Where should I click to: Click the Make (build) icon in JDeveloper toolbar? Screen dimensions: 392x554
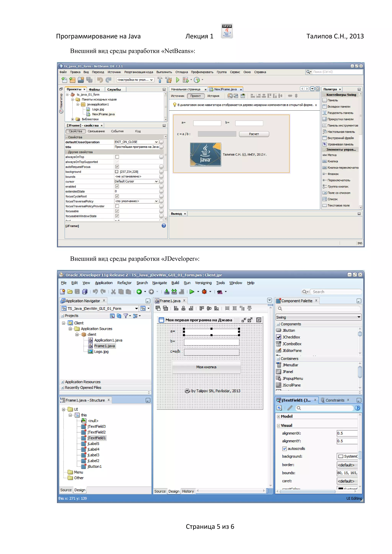tap(167, 292)
